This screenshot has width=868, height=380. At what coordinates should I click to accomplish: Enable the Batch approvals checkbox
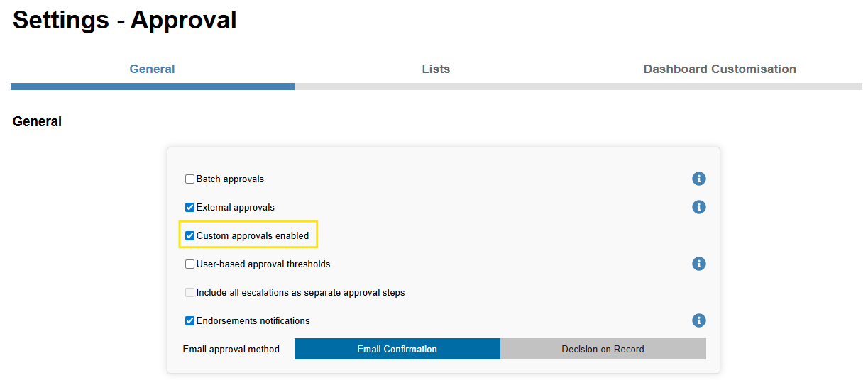189,179
